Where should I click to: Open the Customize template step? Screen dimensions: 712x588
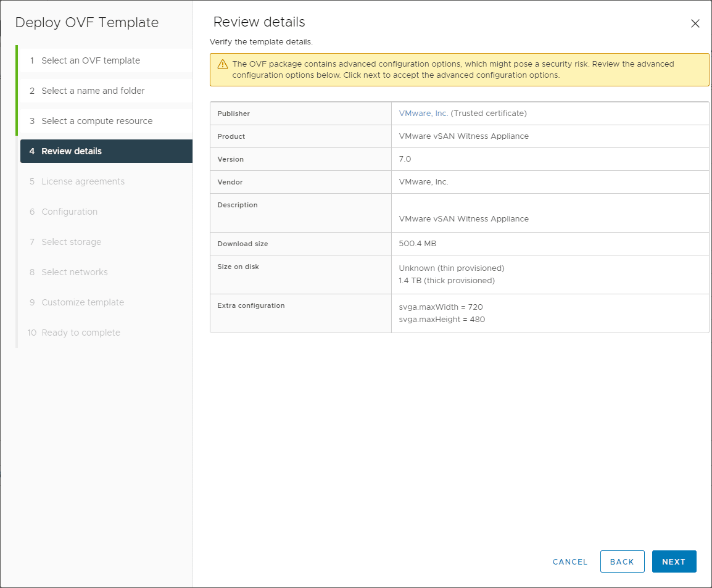[x=83, y=302]
